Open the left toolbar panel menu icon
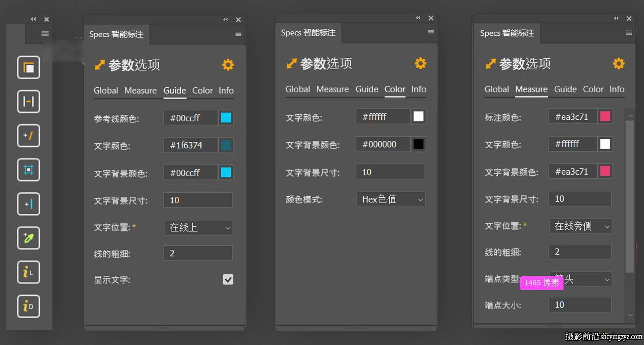Screen dimensions: 644x345 coord(45,34)
